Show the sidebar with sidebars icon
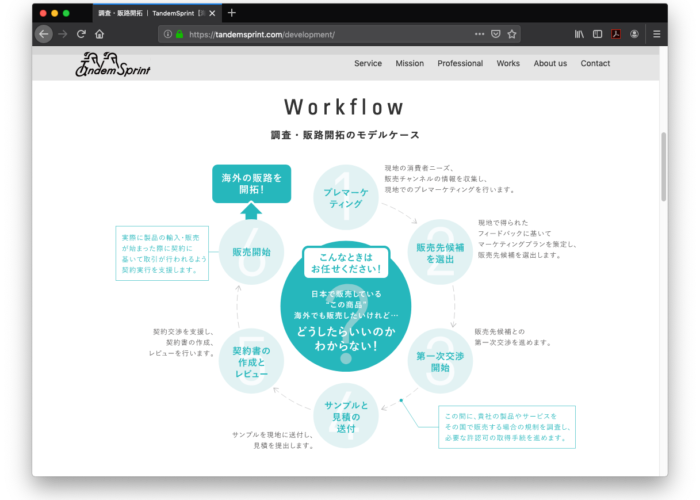Viewport: 700px width, 500px height. (x=598, y=34)
